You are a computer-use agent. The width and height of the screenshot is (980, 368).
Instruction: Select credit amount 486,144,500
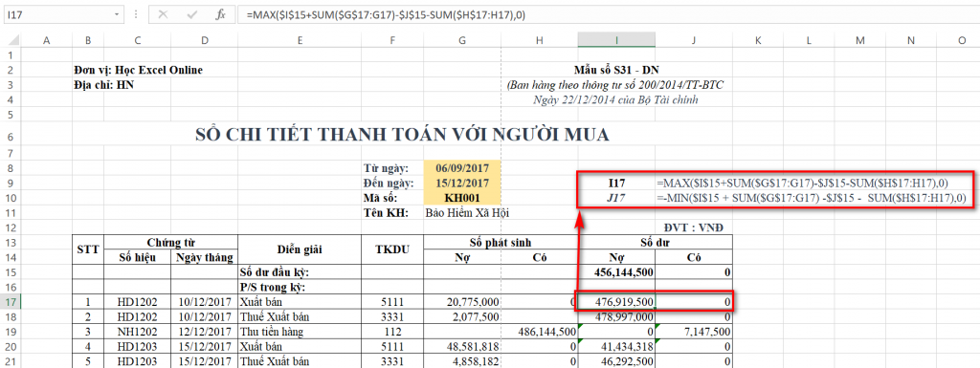[x=540, y=332]
